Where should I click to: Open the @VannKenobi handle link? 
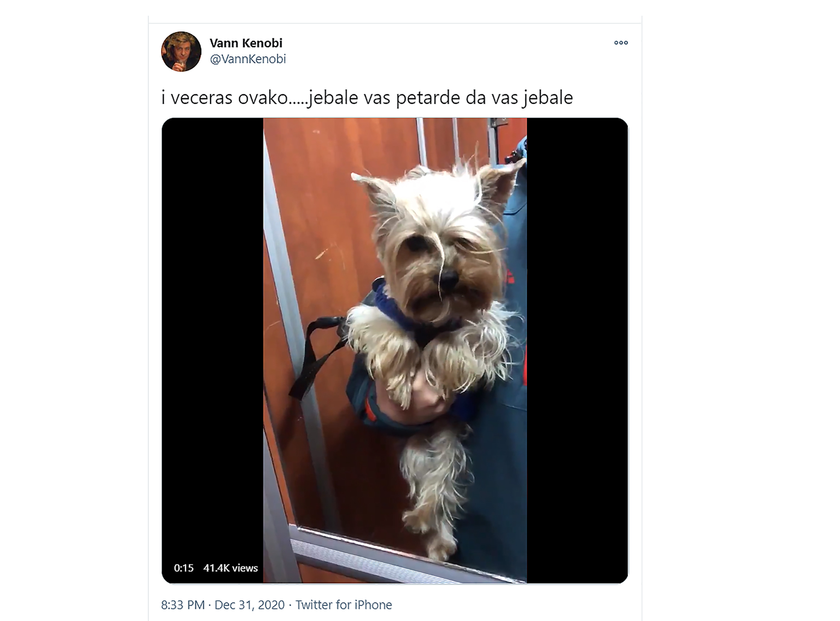point(248,59)
